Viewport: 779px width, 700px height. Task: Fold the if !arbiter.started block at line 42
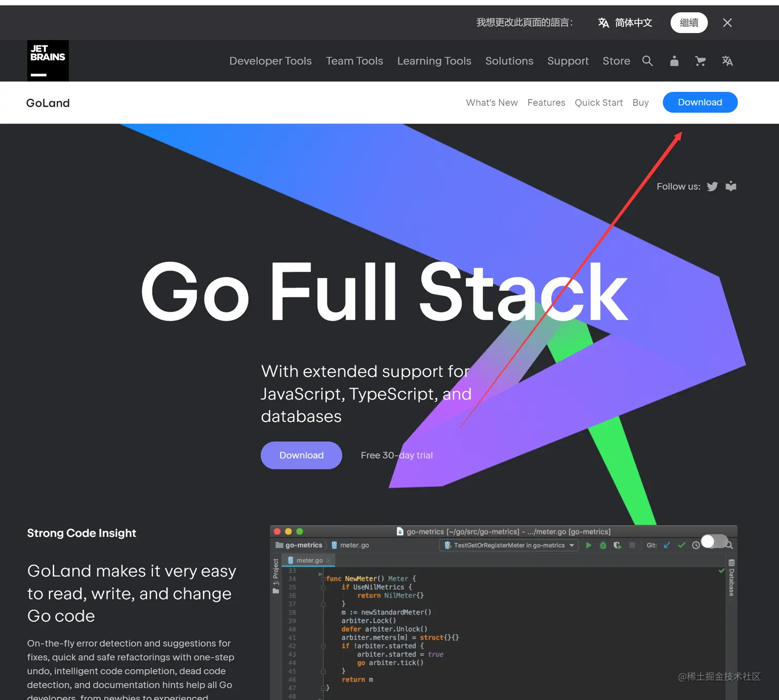click(x=323, y=646)
